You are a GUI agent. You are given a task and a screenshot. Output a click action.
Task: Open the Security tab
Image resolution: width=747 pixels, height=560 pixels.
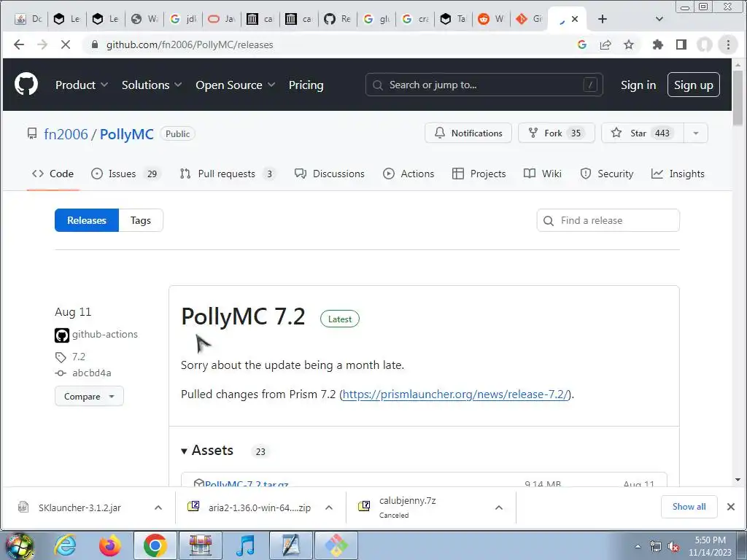tap(607, 174)
